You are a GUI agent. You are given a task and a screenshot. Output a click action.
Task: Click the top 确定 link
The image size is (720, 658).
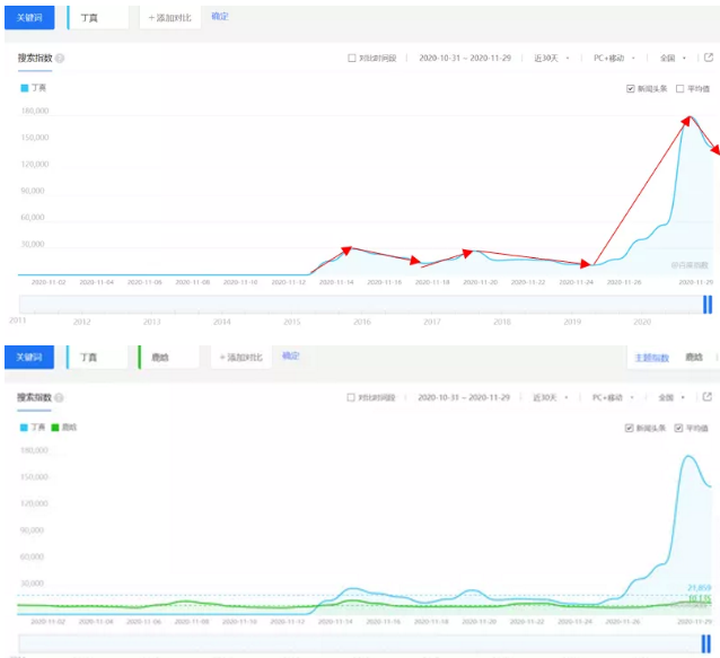coord(220,17)
